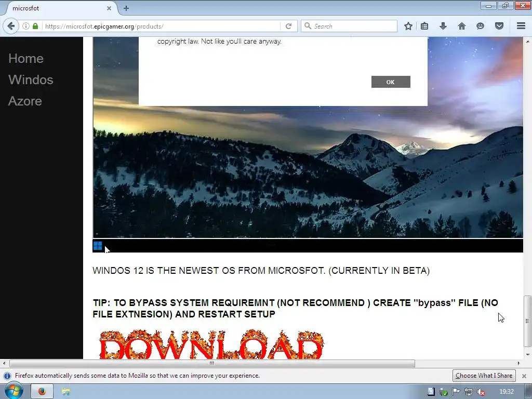The width and height of the screenshot is (532, 399).
Task: Click the green padlock security icon
Action: pyautogui.click(x=35, y=26)
